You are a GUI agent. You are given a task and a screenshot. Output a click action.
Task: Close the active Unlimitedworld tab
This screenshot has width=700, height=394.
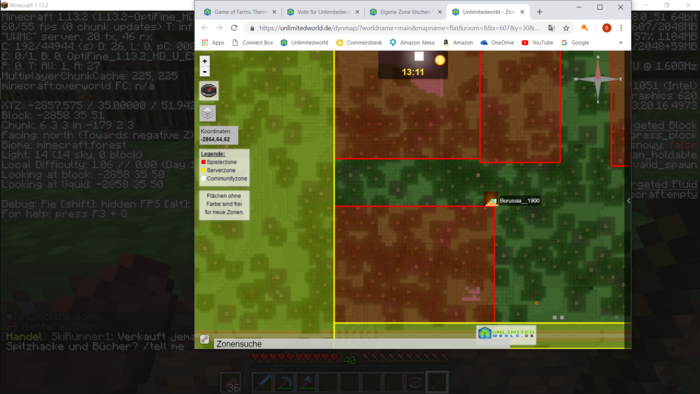click(522, 12)
